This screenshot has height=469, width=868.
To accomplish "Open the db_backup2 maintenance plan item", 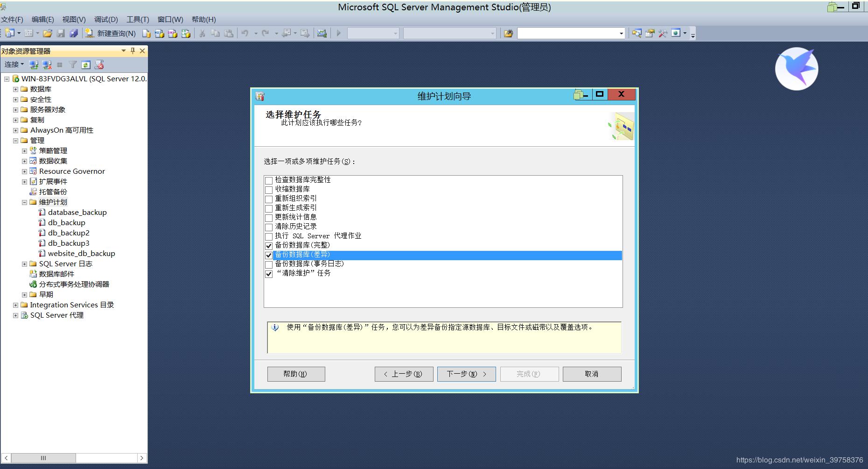I will (68, 233).
